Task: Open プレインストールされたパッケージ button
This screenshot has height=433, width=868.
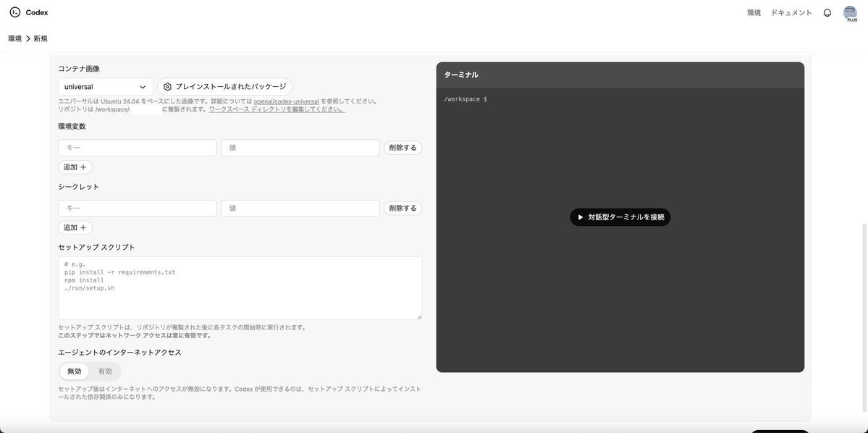Action: click(x=224, y=87)
